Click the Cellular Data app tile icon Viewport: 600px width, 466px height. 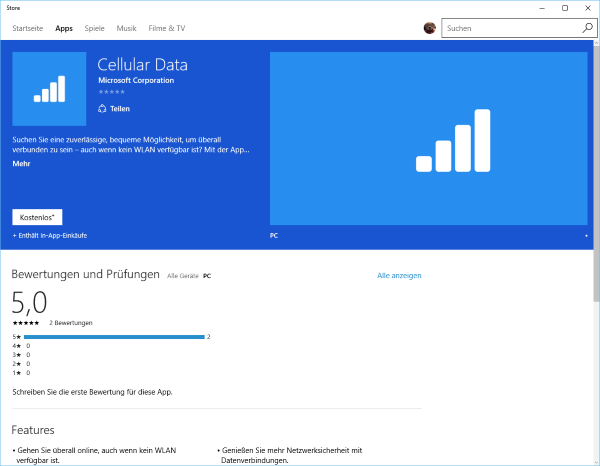click(49, 89)
